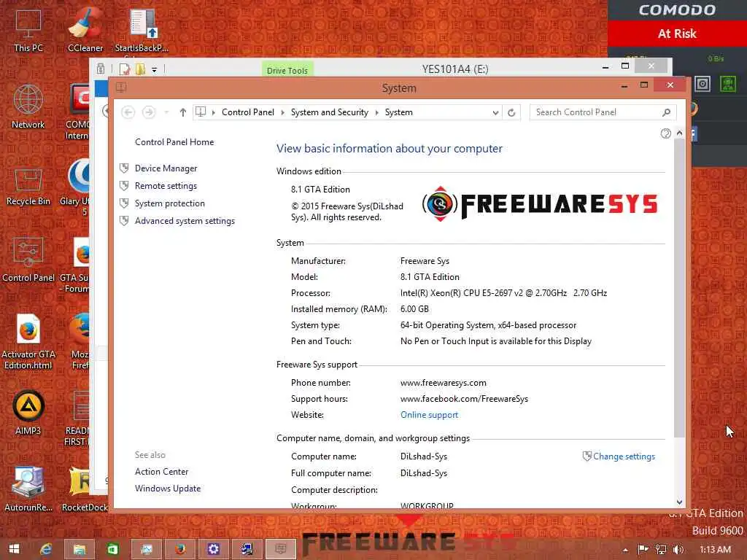Viewport: 747px width, 560px height.
Task: Click the Comodo At Risk status banner
Action: (677, 34)
